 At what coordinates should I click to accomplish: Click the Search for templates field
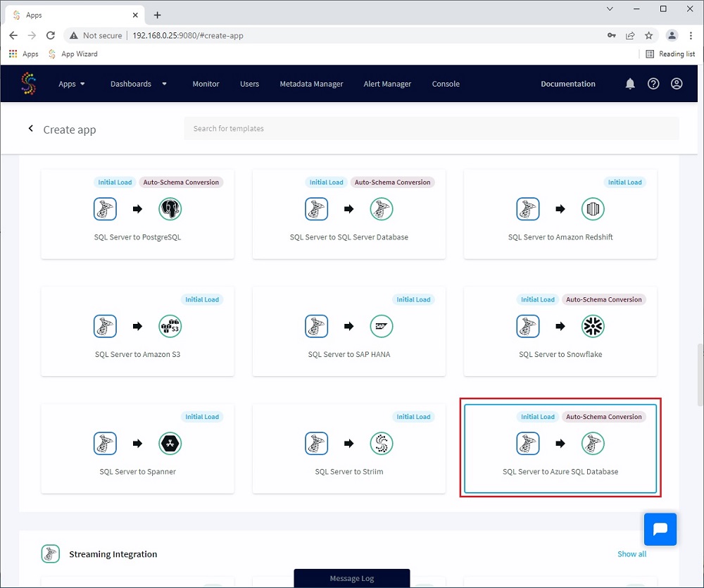(432, 128)
